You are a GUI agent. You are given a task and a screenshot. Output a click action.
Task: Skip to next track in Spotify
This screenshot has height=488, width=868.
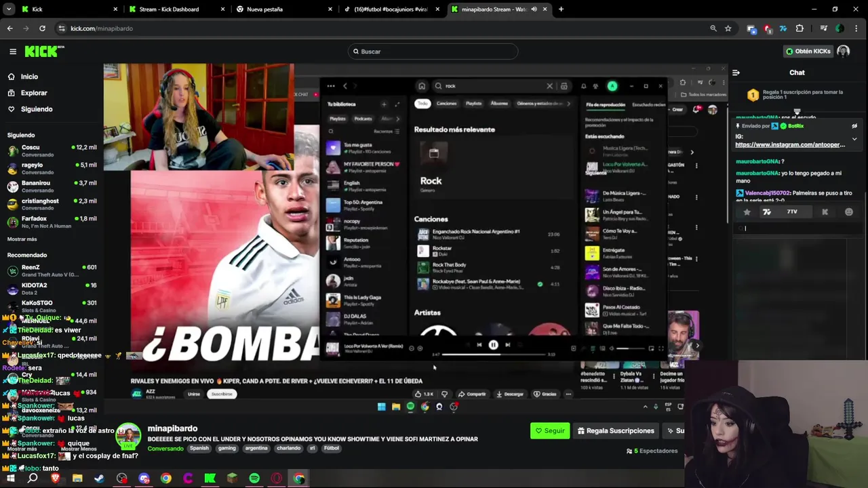[507, 345]
